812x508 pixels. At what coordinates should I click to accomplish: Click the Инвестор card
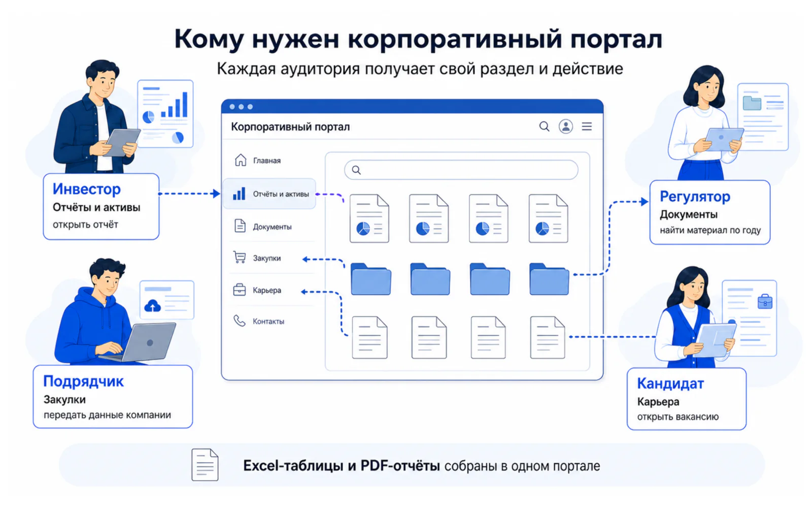tap(101, 207)
